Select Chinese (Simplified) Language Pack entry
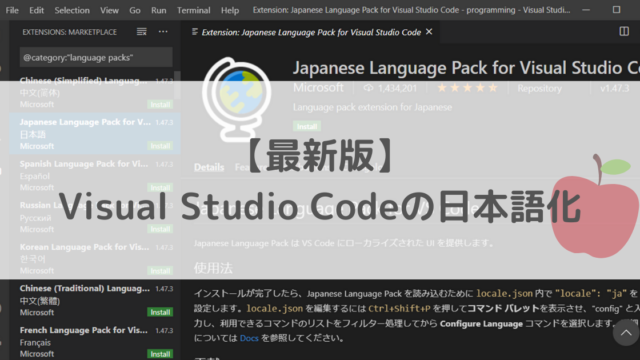640x360 pixels. point(95,92)
